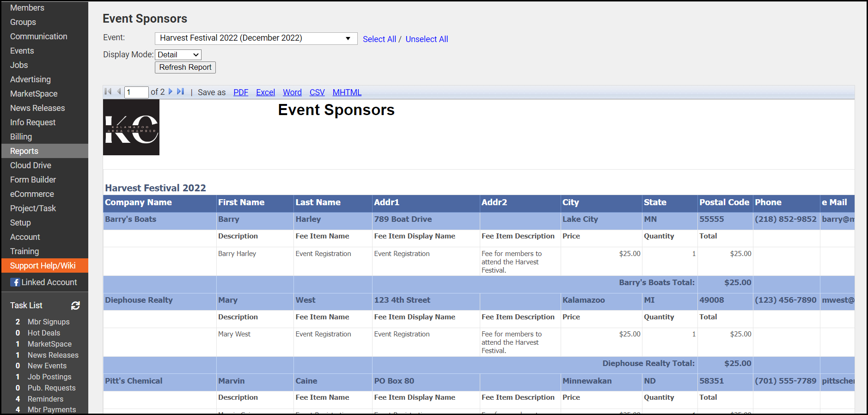Save report as PDF
Viewport: 868px width, 415px height.
coord(241,92)
